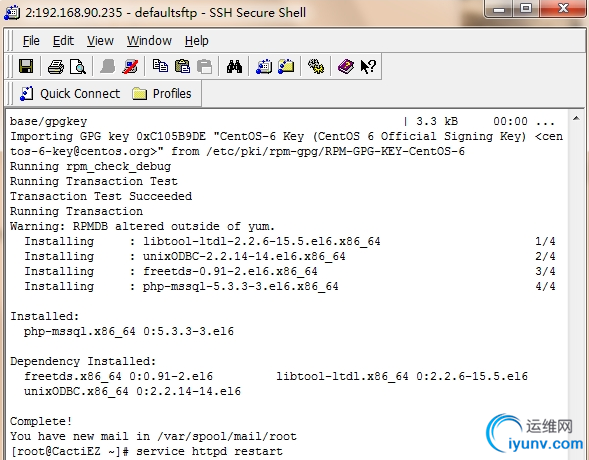Click the Copy toolbar icon
This screenshot has height=460, width=589.
point(160,66)
